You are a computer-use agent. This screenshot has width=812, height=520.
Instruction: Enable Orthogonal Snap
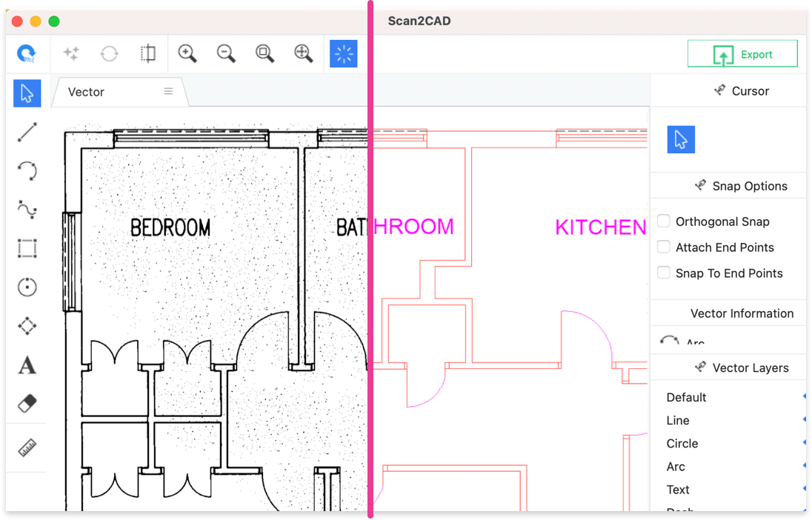click(x=663, y=219)
